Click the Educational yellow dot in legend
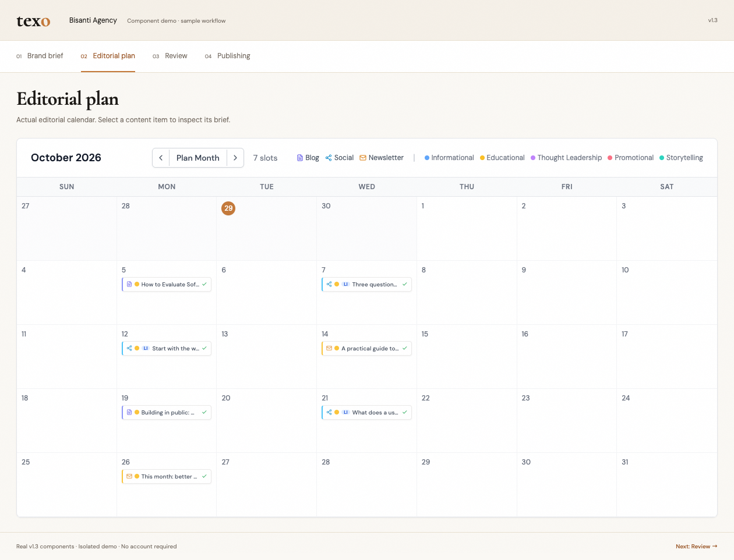 click(482, 158)
